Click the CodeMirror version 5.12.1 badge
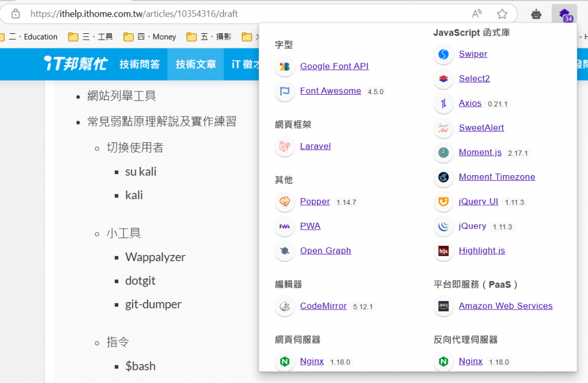588x383 pixels. [x=363, y=307]
